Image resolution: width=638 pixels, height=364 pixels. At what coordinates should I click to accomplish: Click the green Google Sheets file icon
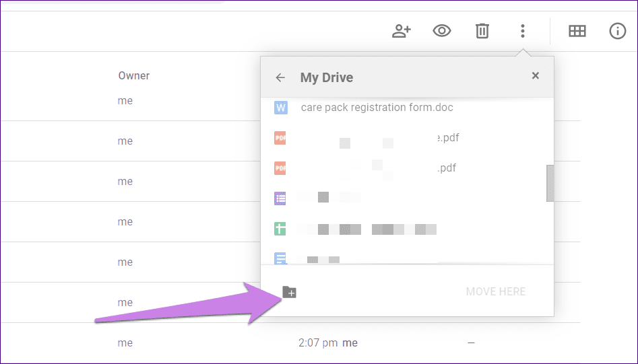pyautogui.click(x=280, y=229)
